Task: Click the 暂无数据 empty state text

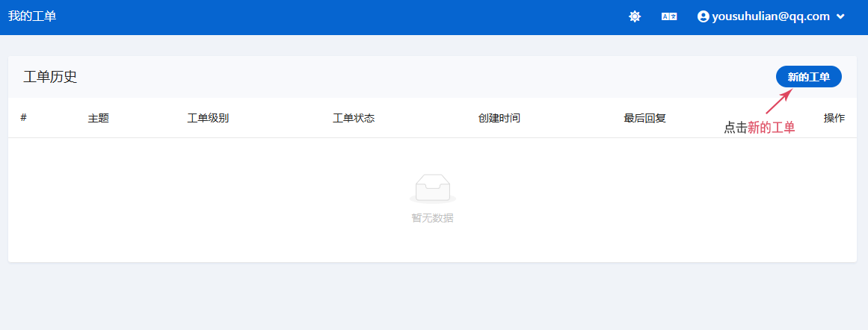Action: point(432,218)
